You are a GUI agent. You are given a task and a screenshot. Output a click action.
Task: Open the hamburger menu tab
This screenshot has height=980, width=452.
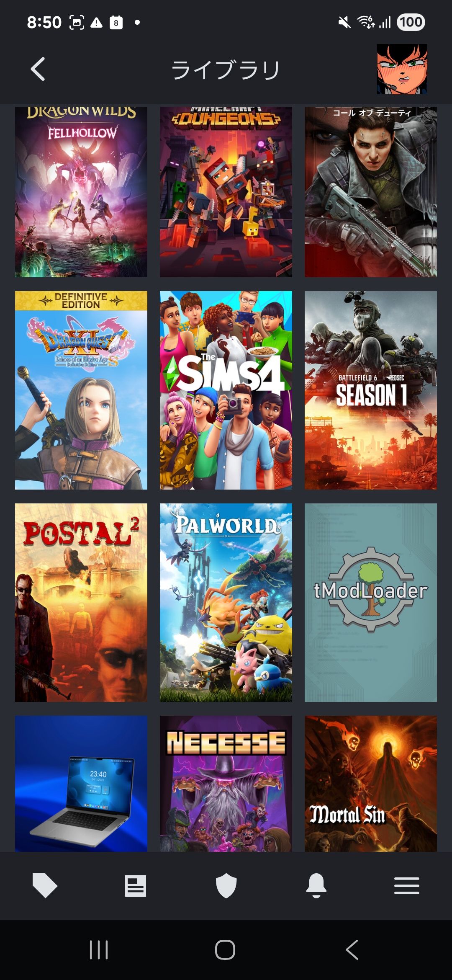[407, 886]
